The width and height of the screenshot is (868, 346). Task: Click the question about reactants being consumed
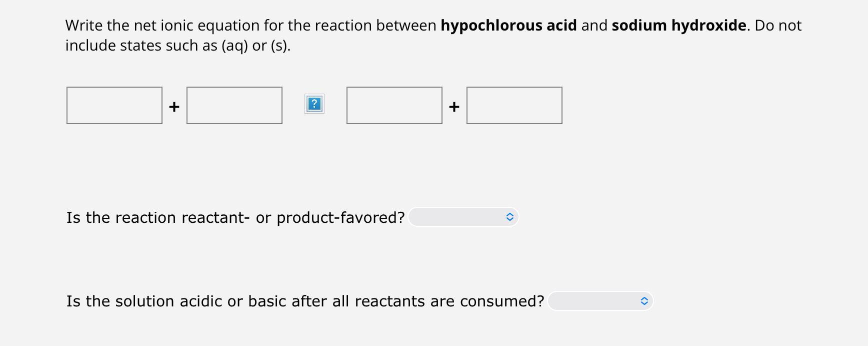(x=305, y=301)
